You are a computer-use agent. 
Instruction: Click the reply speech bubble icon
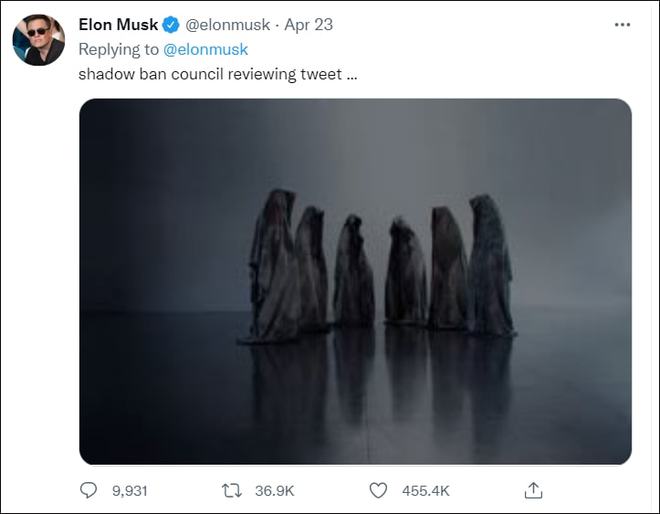(x=89, y=490)
